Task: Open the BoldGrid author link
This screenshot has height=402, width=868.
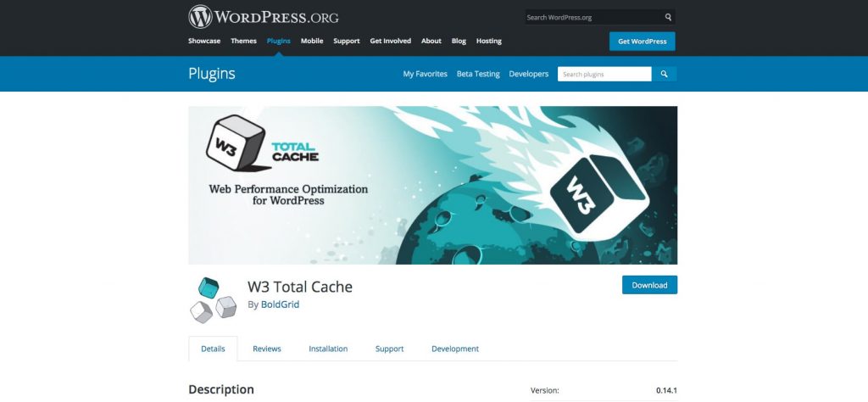Action: pos(280,304)
